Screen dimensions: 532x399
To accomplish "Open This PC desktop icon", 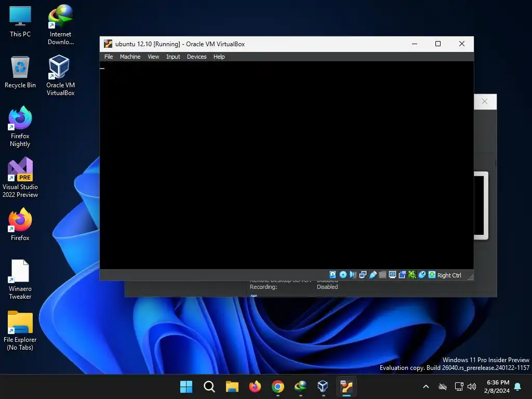I will [x=20, y=22].
